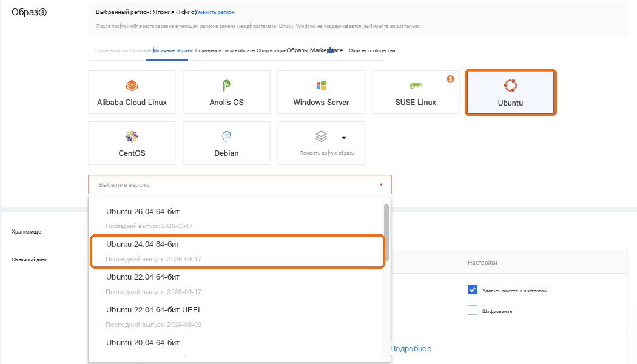Choose the CentOS image icon
637x364 pixels.
[132, 136]
